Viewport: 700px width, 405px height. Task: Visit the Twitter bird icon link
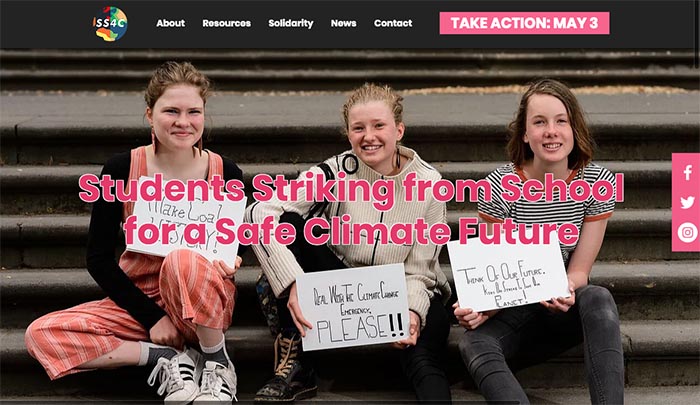pyautogui.click(x=688, y=202)
